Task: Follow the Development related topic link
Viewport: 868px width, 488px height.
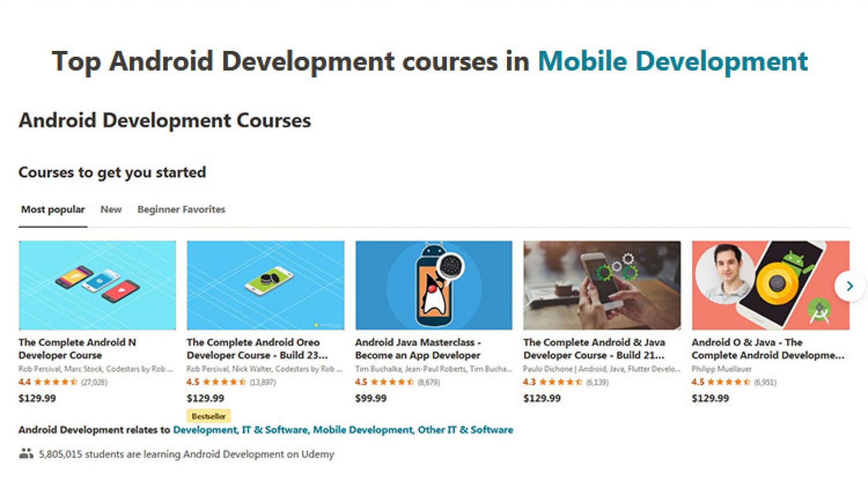Action: click(x=205, y=430)
